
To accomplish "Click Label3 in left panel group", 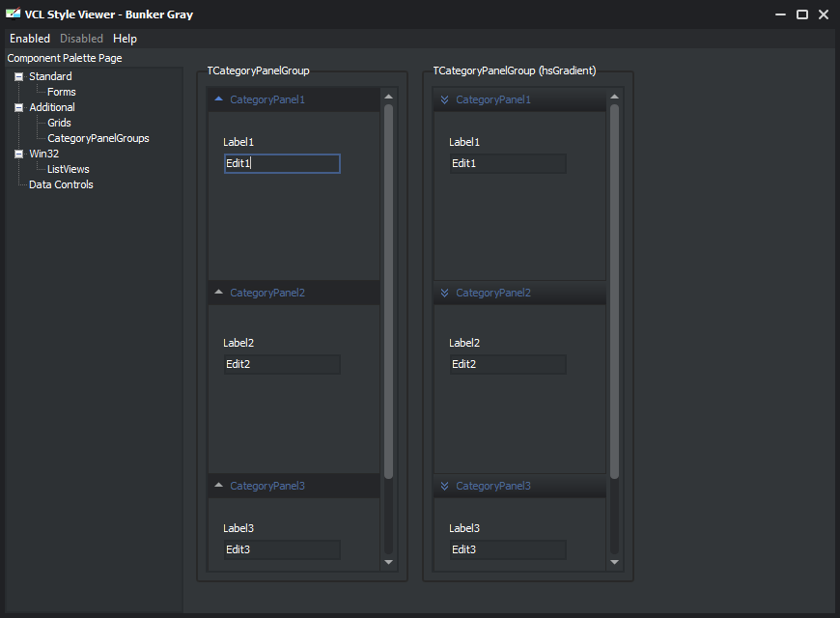I will (238, 528).
